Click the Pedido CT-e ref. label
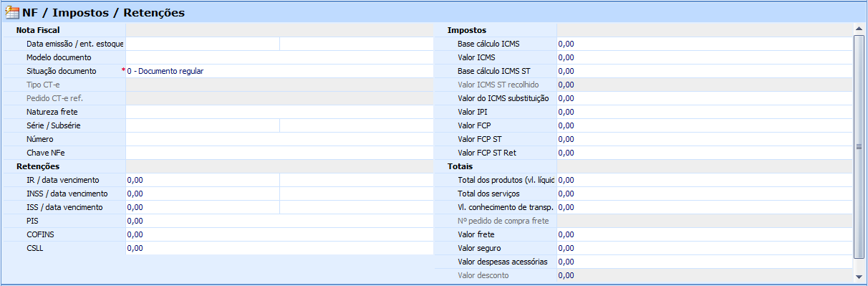The image size is (868, 286). coord(54,98)
